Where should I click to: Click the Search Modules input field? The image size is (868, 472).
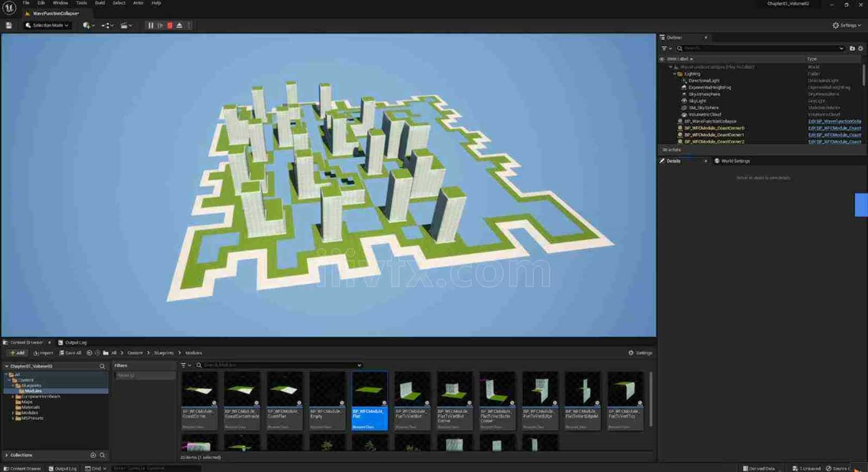click(x=279, y=365)
